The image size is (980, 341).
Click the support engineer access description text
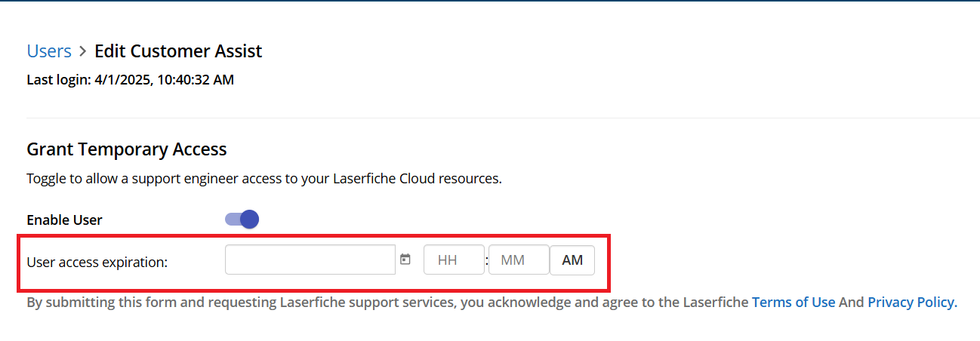coord(264,180)
